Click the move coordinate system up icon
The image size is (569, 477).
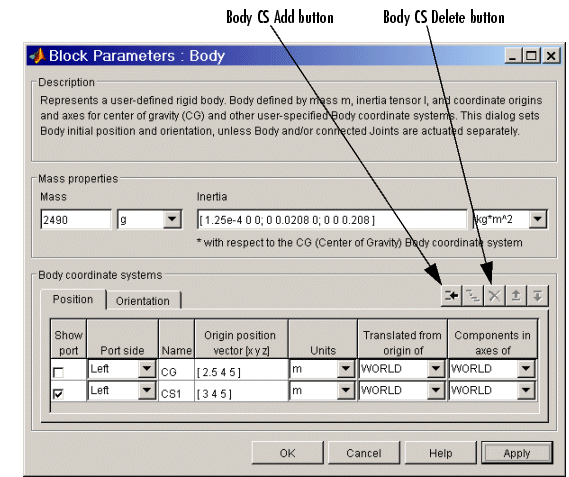coord(516,296)
